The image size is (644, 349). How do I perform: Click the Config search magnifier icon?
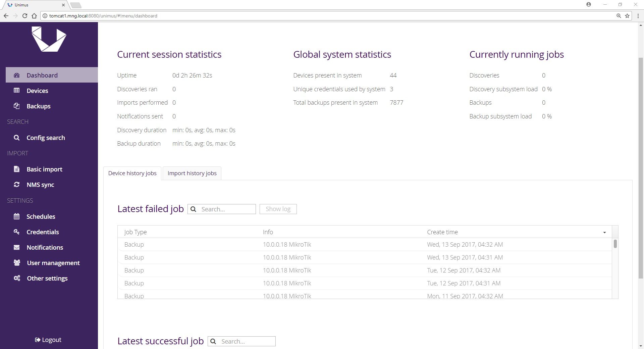pyautogui.click(x=17, y=138)
